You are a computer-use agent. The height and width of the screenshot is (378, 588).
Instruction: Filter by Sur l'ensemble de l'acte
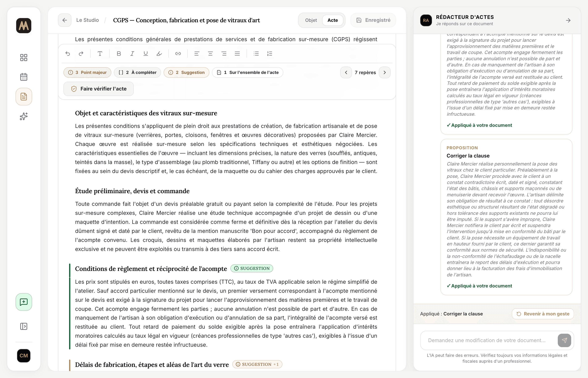point(248,72)
